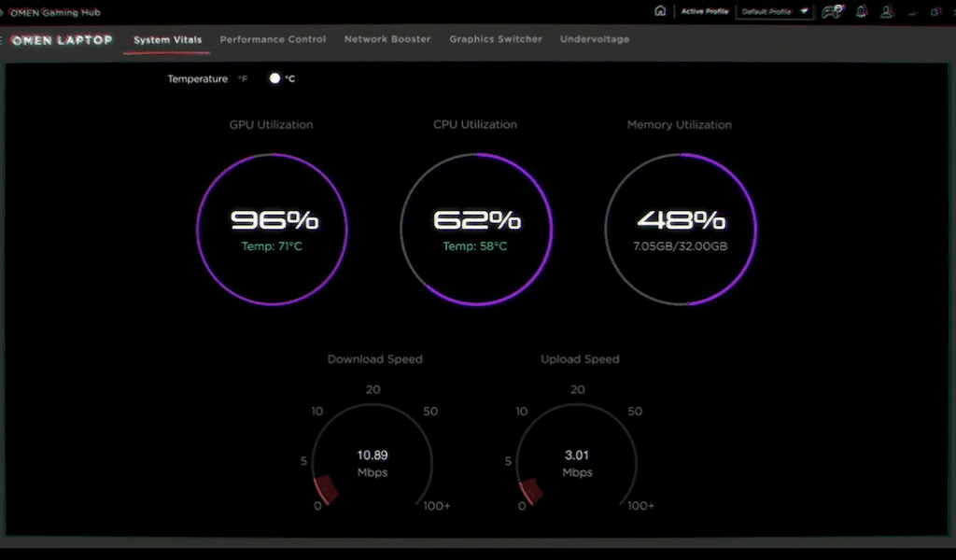Switch to the Graphics Switcher tab

click(x=496, y=39)
